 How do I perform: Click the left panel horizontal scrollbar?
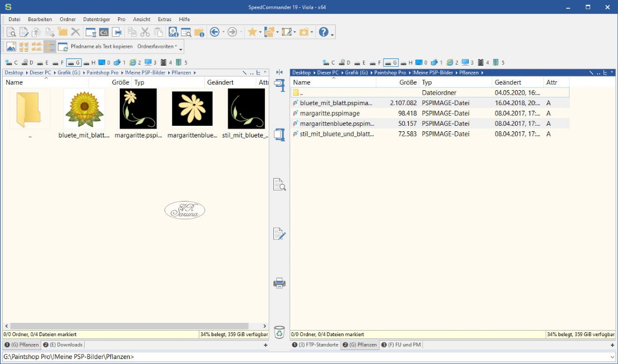(x=129, y=326)
